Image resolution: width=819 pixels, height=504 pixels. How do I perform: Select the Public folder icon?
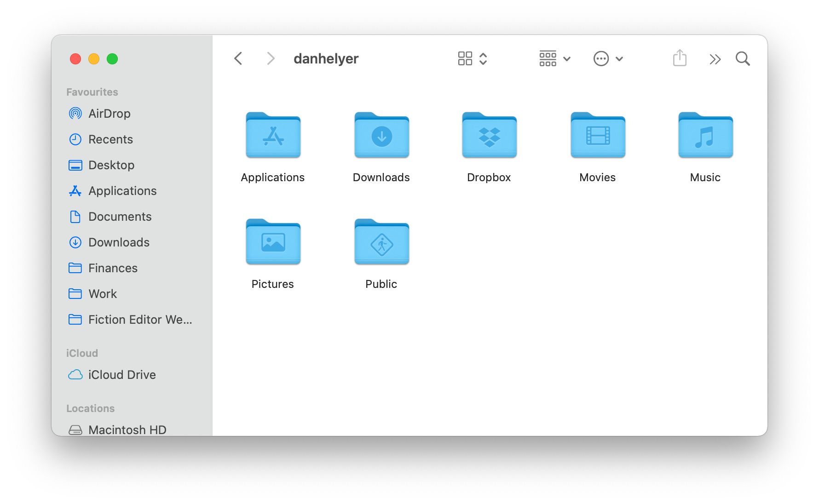pyautogui.click(x=381, y=242)
